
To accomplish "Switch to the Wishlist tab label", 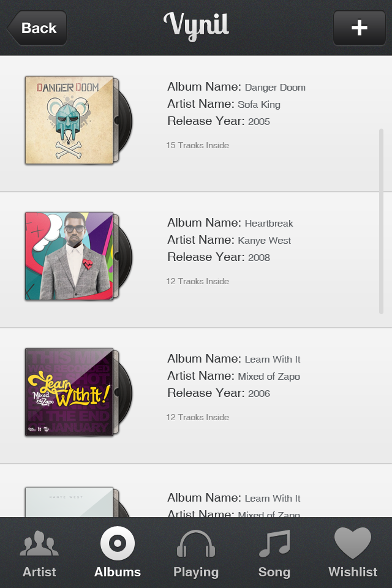I will [x=353, y=572].
